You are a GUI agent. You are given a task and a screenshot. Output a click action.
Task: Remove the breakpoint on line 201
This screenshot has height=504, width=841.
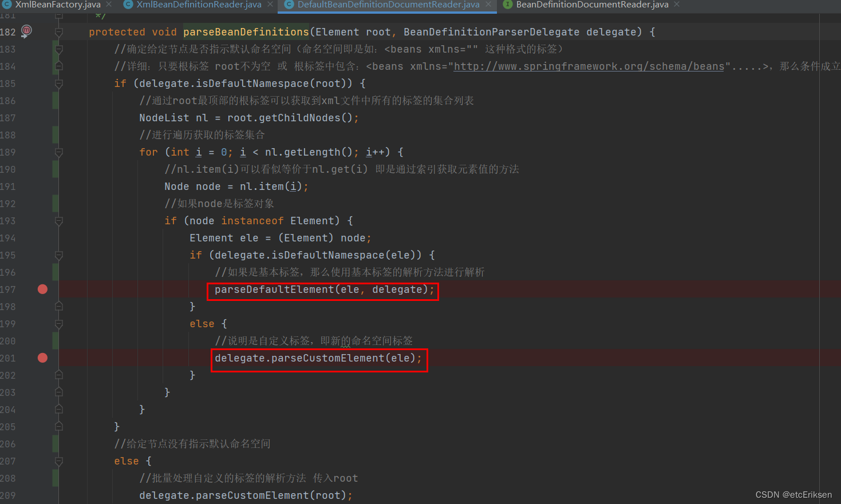coord(42,358)
